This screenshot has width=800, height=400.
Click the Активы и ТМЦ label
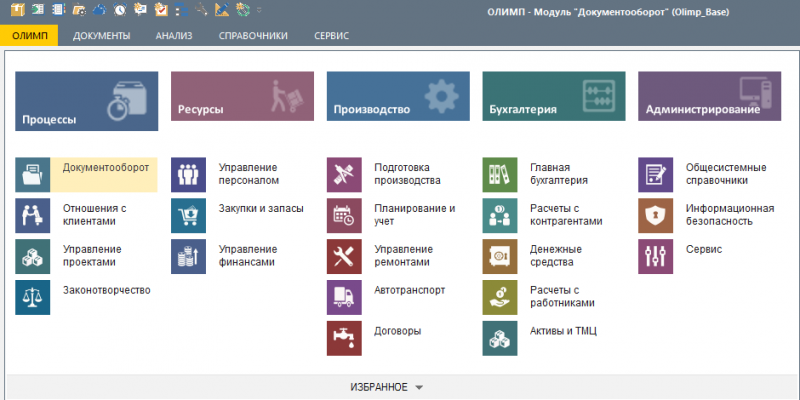[563, 331]
